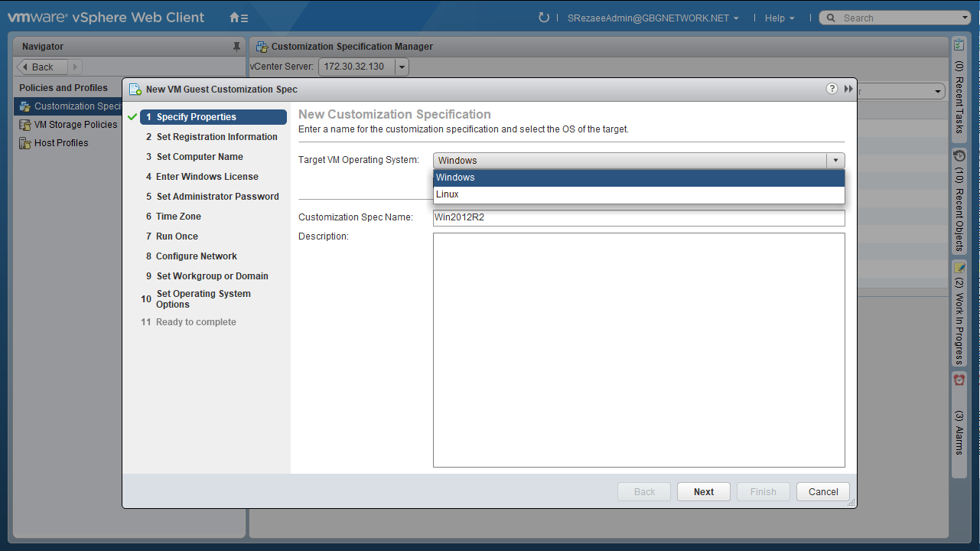
Task: Click the vSphere home menu icon
Action: pos(239,18)
